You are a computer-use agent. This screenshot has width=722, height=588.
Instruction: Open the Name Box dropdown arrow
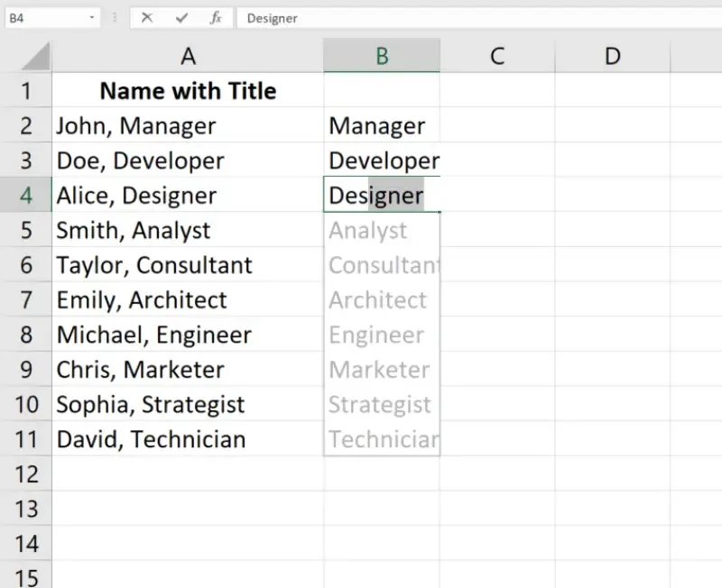(93, 17)
